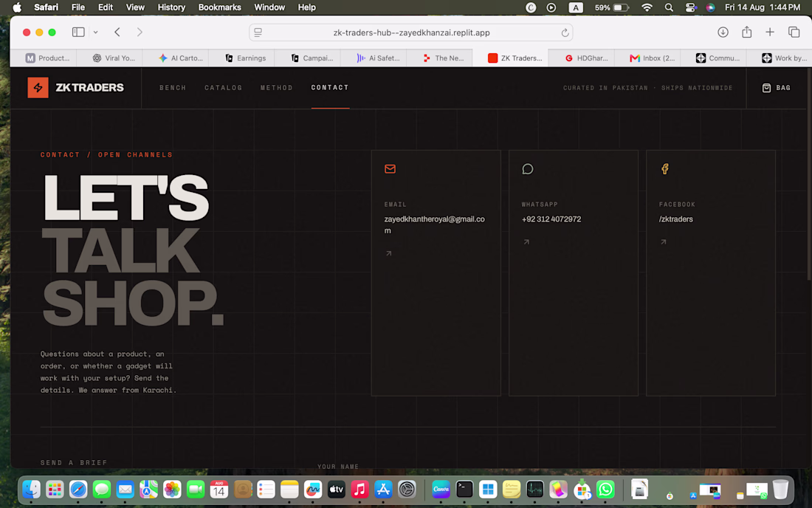
Task: Open Control Center in the menu bar
Action: pyautogui.click(x=690, y=7)
